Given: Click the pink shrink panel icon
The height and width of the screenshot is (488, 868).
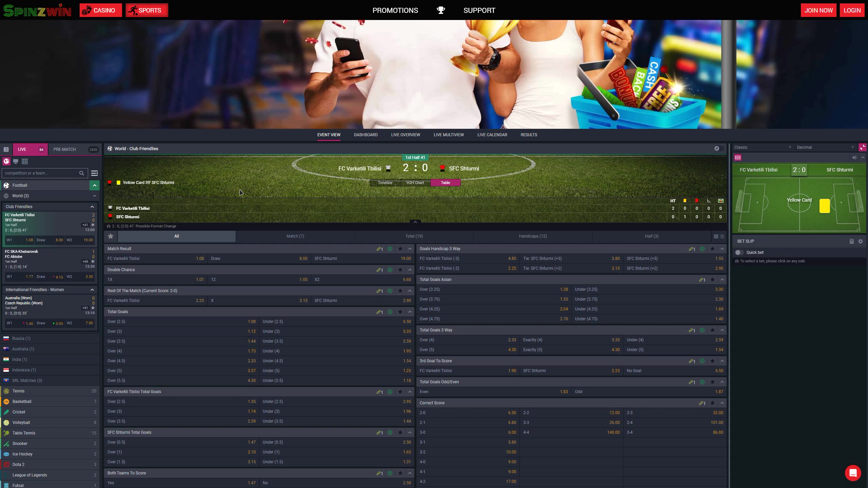Looking at the screenshot, I should [862, 147].
